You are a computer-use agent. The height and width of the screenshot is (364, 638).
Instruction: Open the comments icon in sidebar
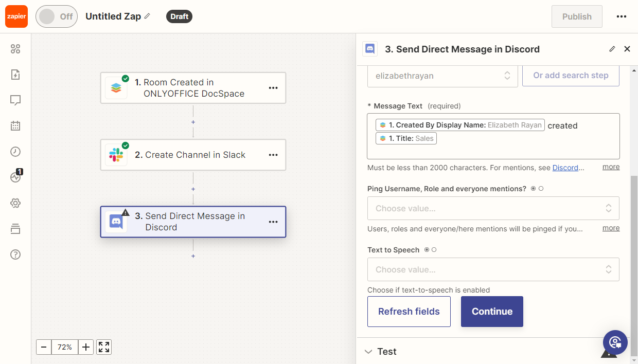click(15, 100)
